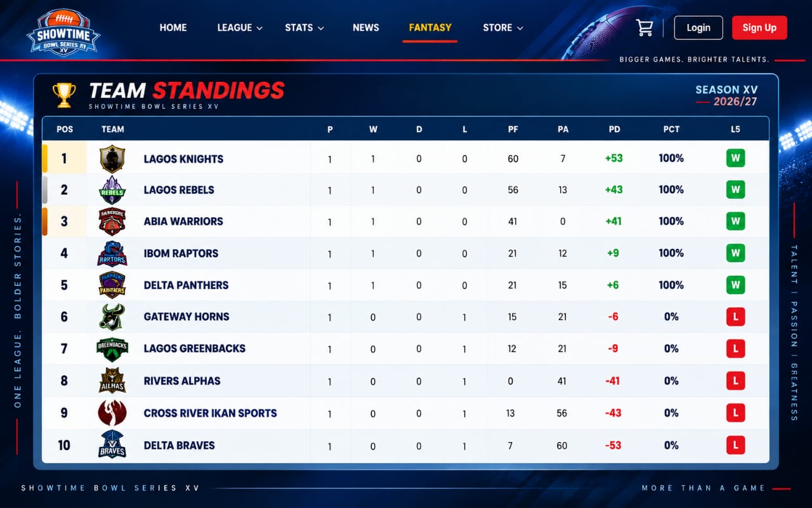Click the Ibom Raptors team logo

click(x=112, y=253)
